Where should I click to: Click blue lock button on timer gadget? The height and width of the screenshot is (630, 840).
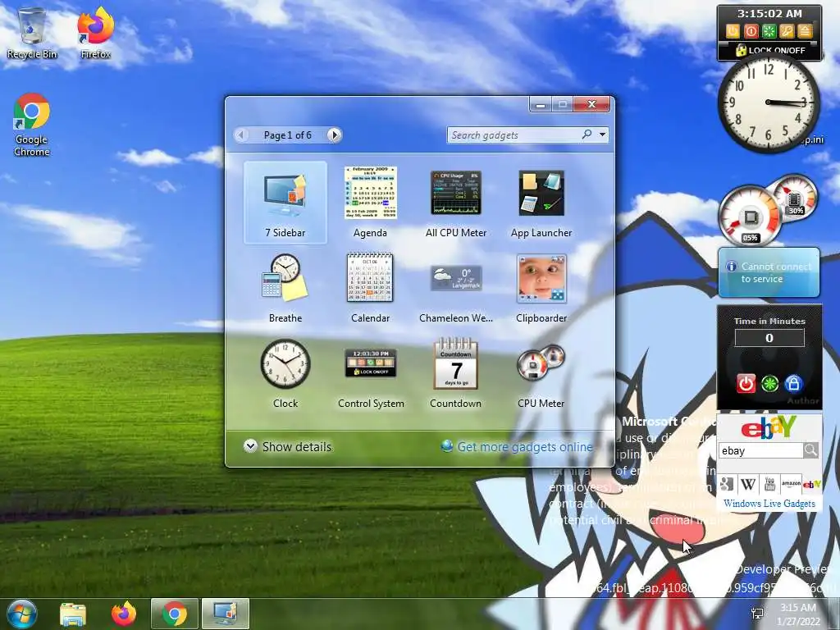pyautogui.click(x=793, y=384)
